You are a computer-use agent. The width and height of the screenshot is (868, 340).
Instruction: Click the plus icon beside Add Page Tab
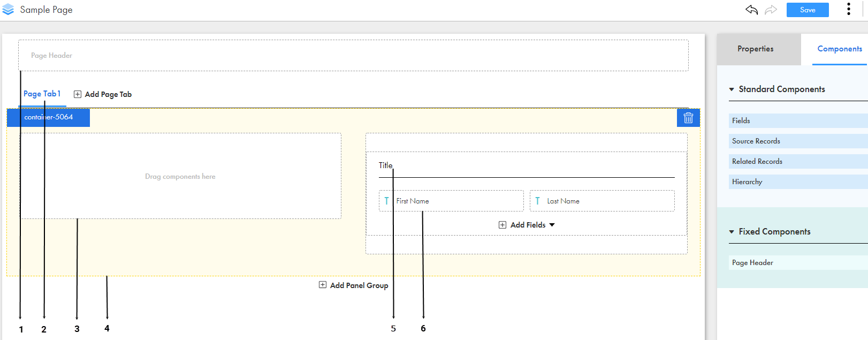click(x=78, y=94)
